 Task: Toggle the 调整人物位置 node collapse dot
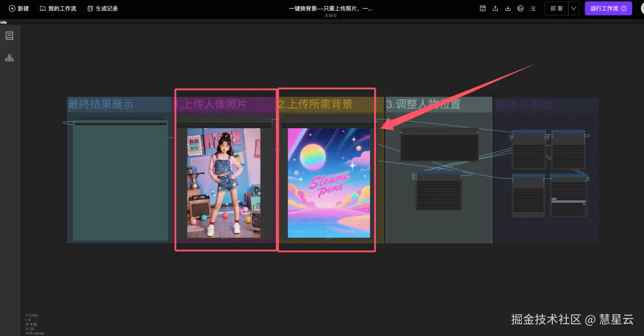402,129
